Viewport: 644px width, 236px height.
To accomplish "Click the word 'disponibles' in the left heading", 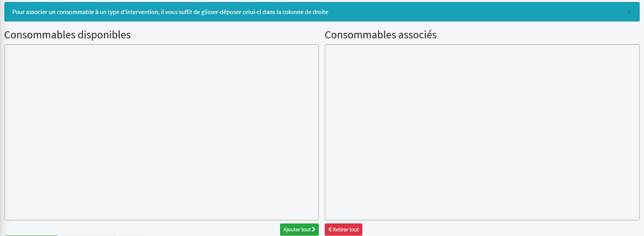I will tap(104, 35).
